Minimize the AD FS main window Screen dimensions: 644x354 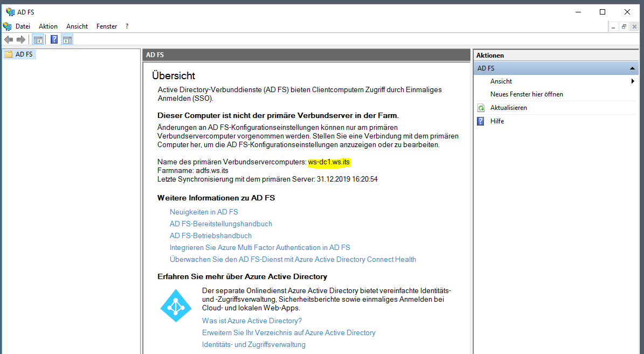[578, 12]
